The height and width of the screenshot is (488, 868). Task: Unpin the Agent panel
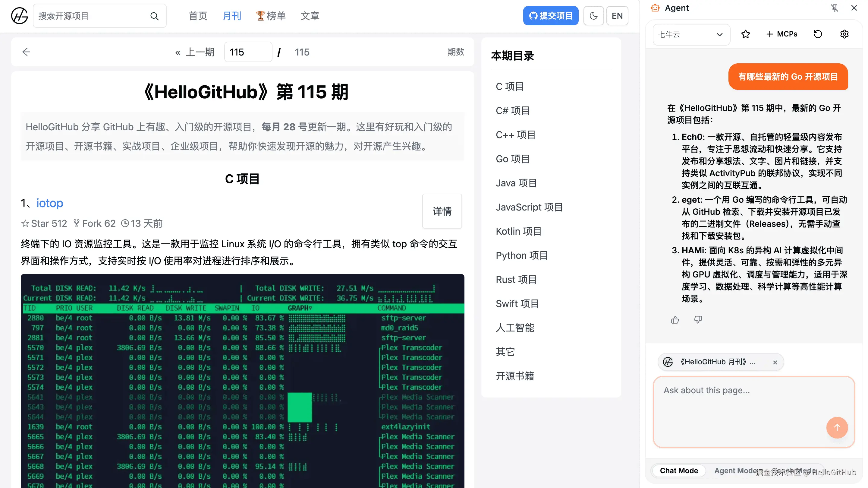coord(834,8)
